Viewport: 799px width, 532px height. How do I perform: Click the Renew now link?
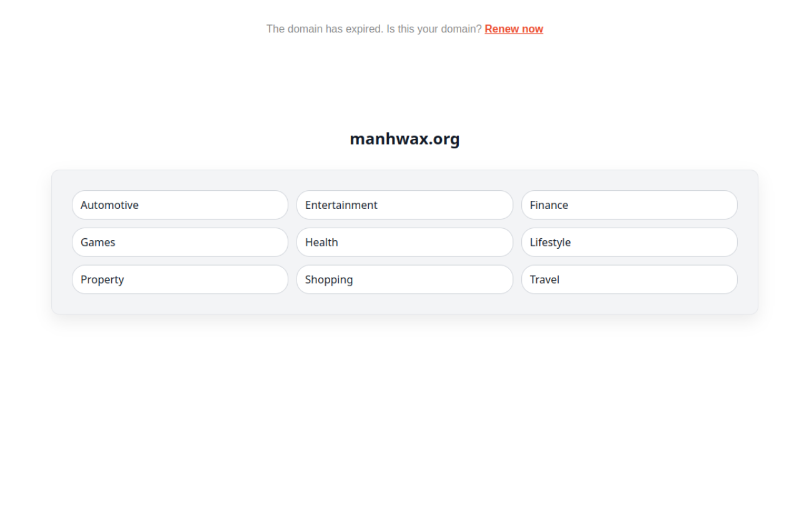[514, 29]
